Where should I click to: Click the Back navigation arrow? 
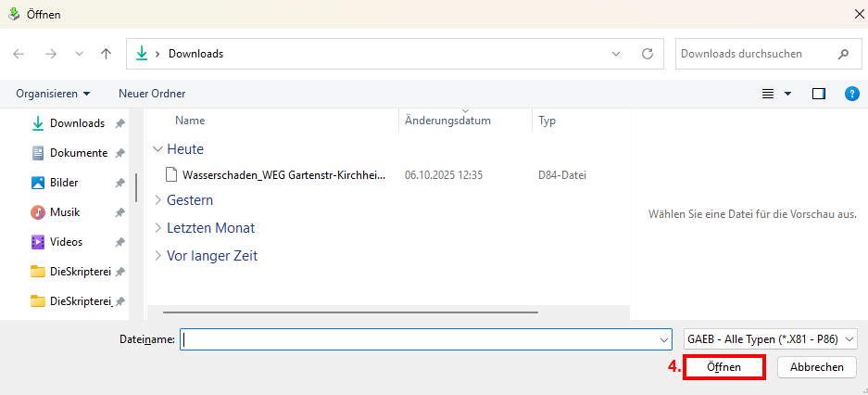point(19,54)
